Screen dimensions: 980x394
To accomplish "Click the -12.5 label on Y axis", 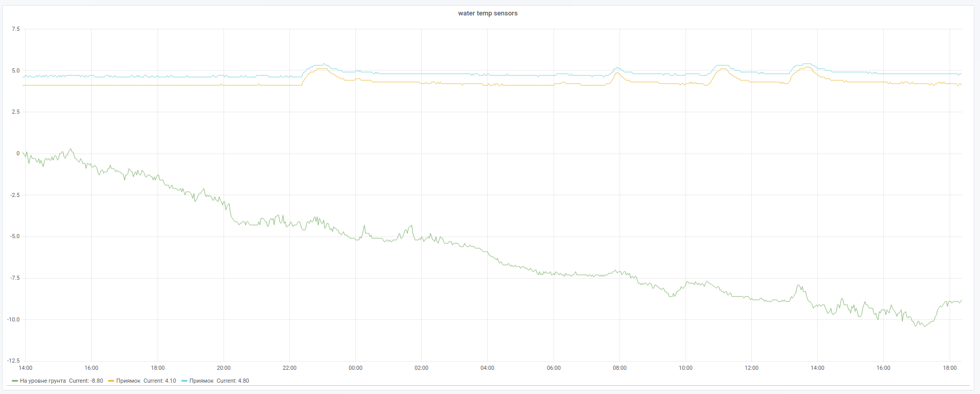I will click(x=13, y=361).
